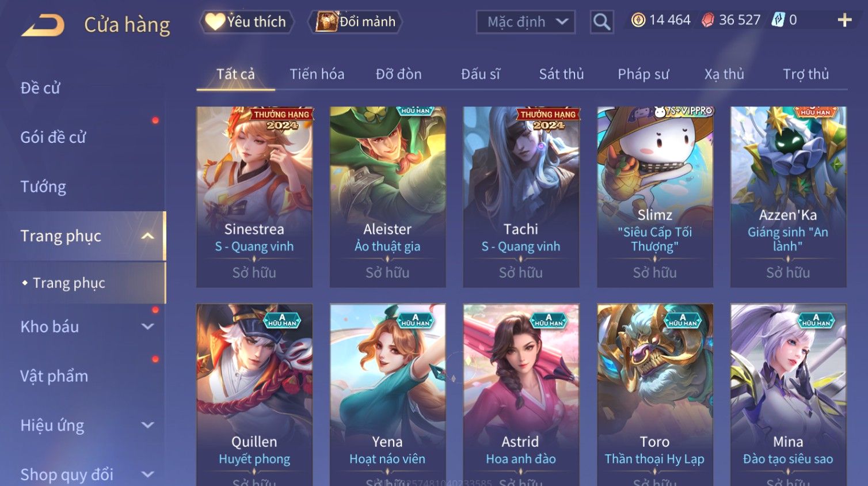
Task: Click the blue voucher currency icon
Action: [778, 20]
